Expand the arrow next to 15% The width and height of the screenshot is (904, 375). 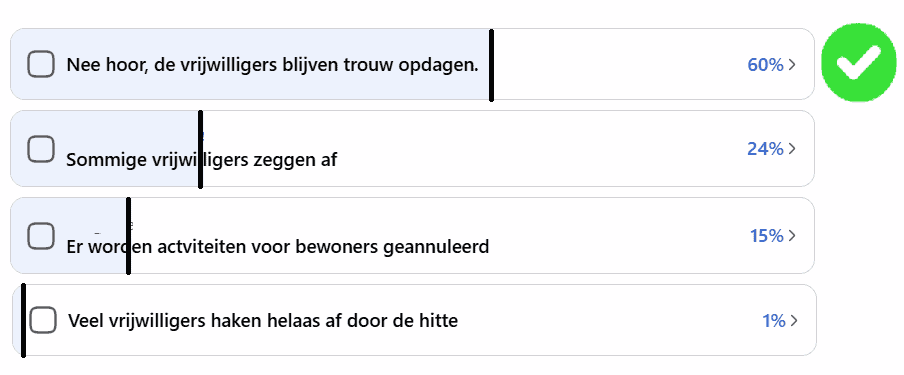point(792,236)
